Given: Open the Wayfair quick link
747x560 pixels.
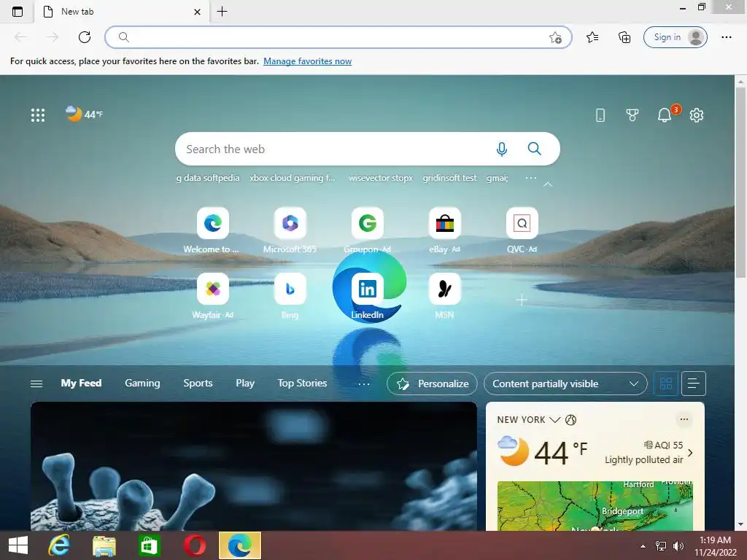Looking at the screenshot, I should point(212,296).
